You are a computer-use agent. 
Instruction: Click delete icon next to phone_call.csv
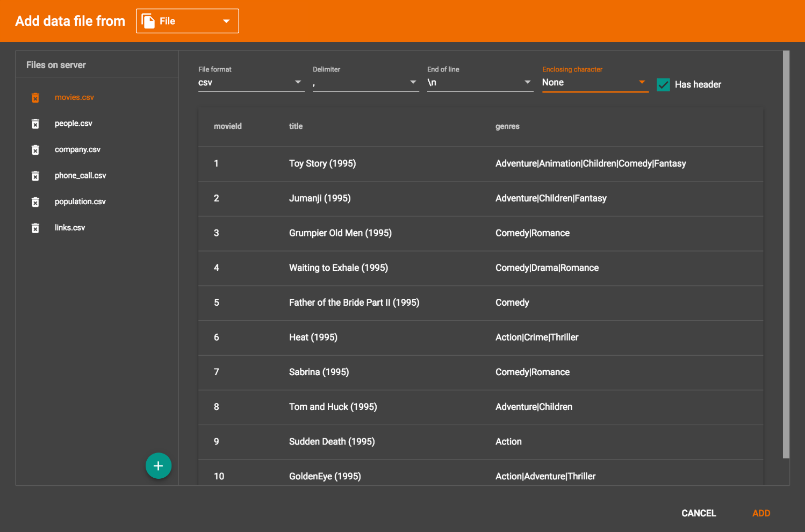point(35,176)
